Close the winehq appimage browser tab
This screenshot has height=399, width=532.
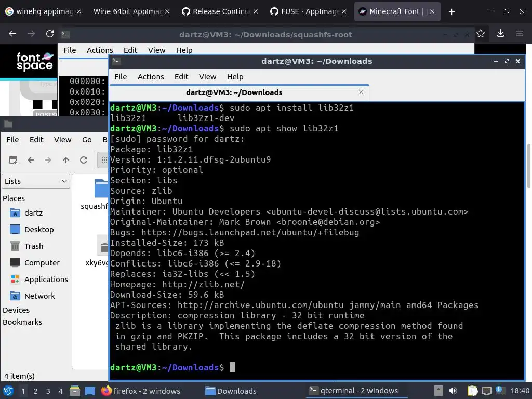point(79,12)
